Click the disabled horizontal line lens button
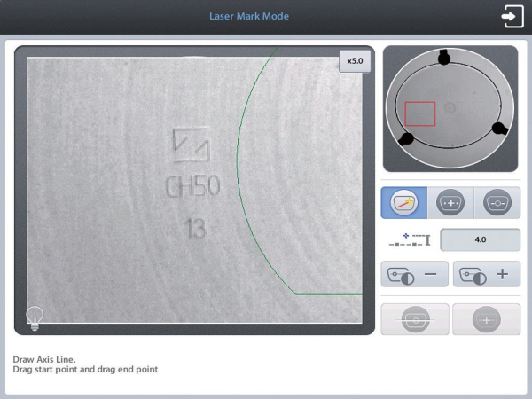This screenshot has width=532, height=399. point(415,319)
